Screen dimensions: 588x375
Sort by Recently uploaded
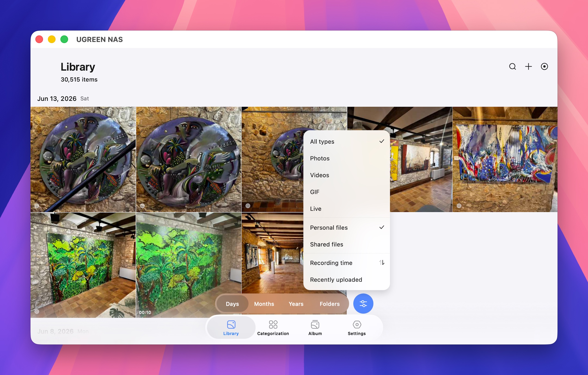[x=347, y=280]
